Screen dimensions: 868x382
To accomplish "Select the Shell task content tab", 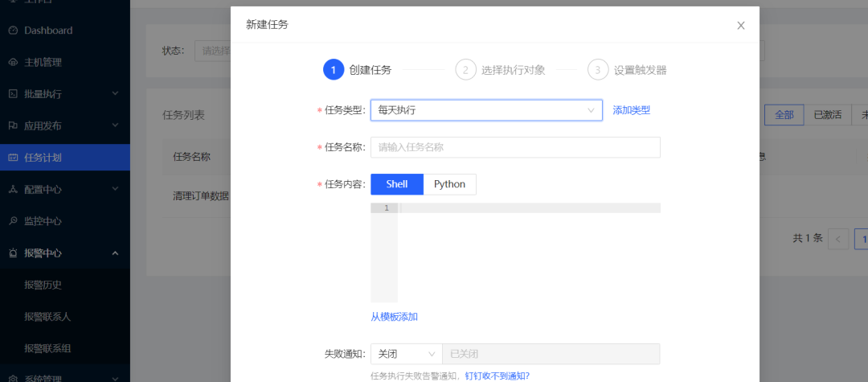I will click(x=397, y=184).
